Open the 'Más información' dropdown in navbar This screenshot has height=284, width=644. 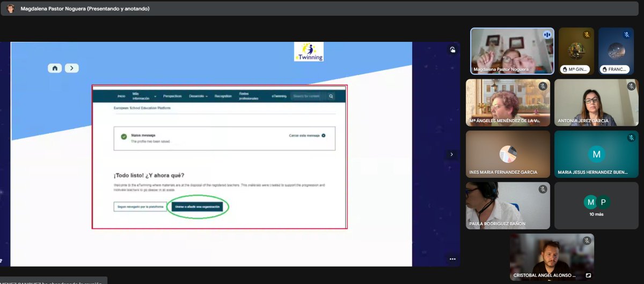click(144, 96)
